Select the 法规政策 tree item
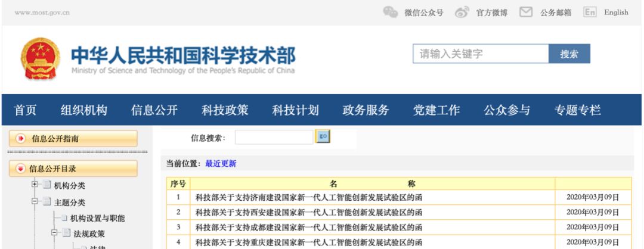Image resolution: width=644 pixels, height=249 pixels. point(89,234)
